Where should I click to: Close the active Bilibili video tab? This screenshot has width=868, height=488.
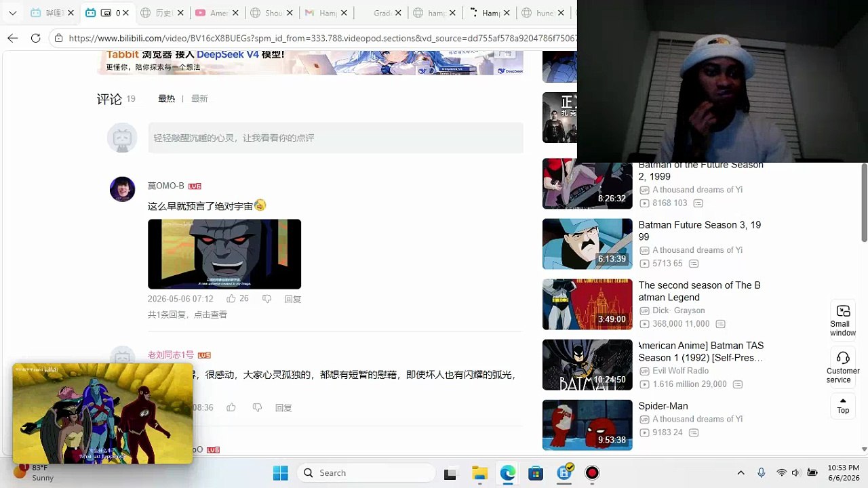pos(125,13)
